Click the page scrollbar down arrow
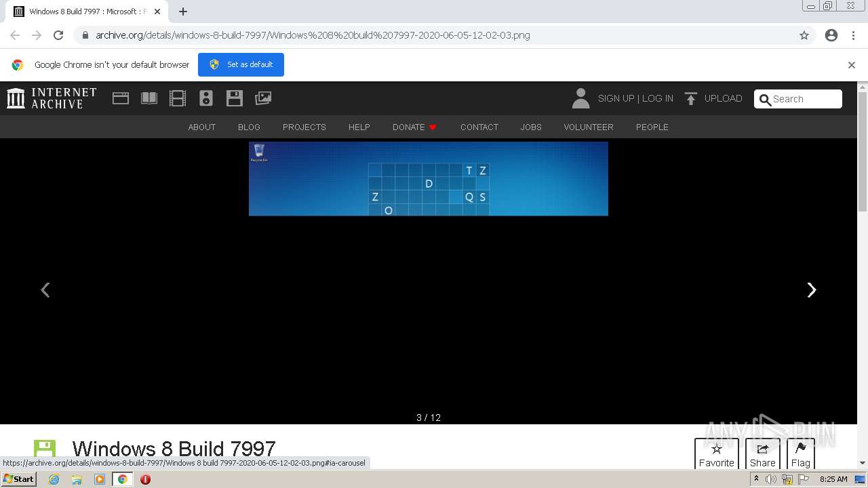The image size is (868, 488). coord(863,463)
